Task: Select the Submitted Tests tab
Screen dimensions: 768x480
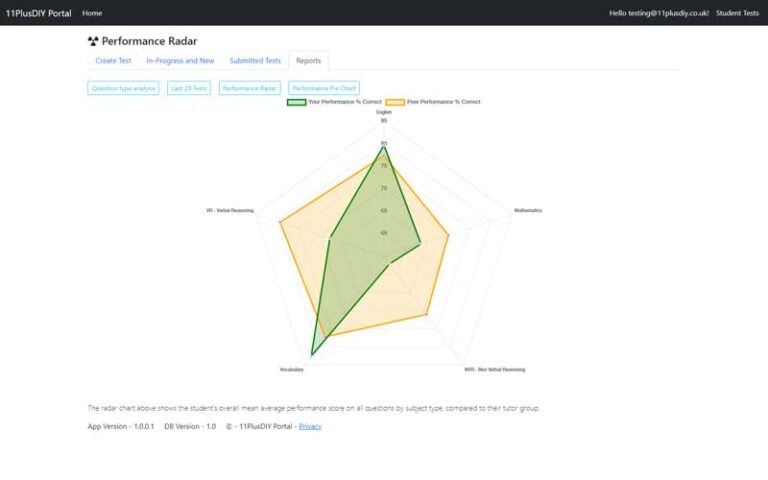Action: click(255, 61)
